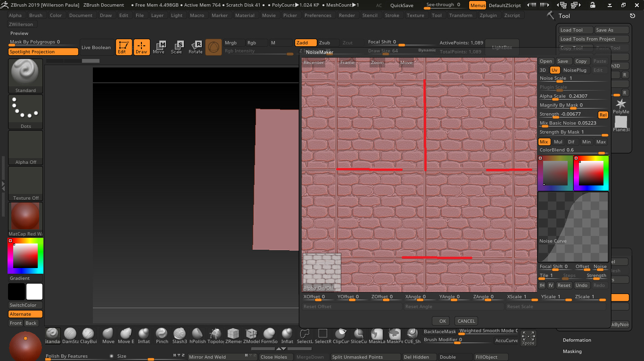Open the Texture Off picker

[x=25, y=184]
